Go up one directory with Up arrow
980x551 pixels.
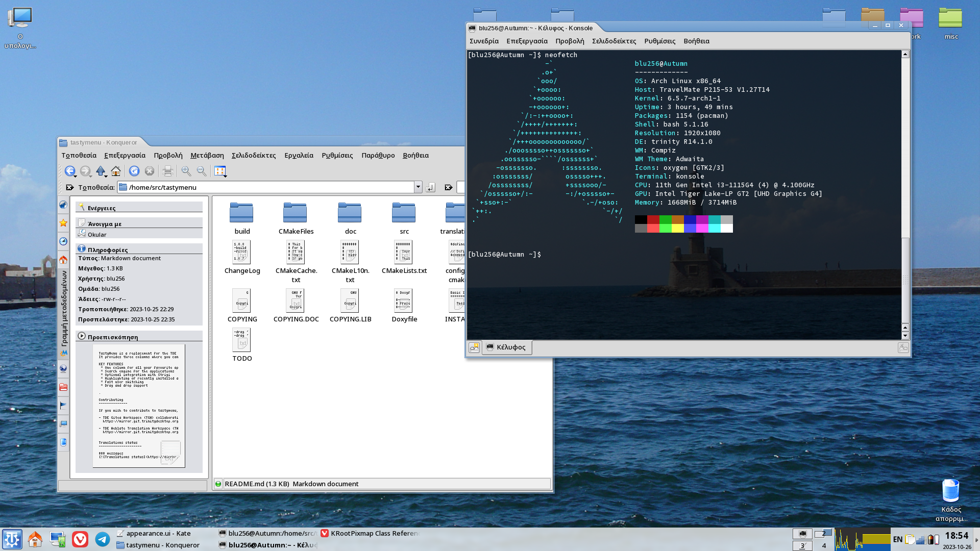point(100,171)
